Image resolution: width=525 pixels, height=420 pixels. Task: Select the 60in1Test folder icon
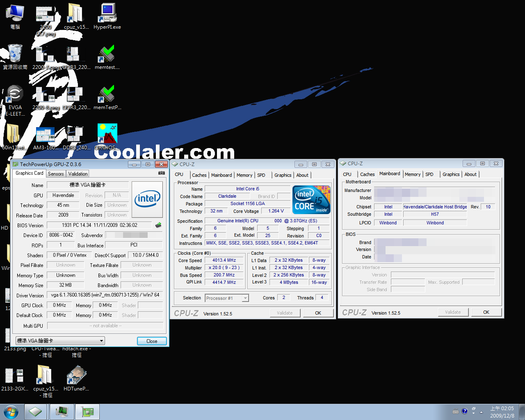tap(14, 137)
